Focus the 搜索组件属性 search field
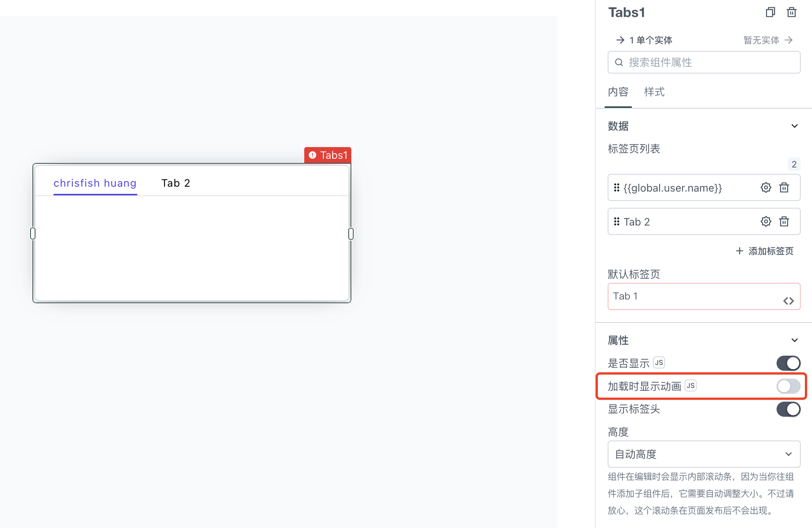The image size is (812, 528). point(704,62)
